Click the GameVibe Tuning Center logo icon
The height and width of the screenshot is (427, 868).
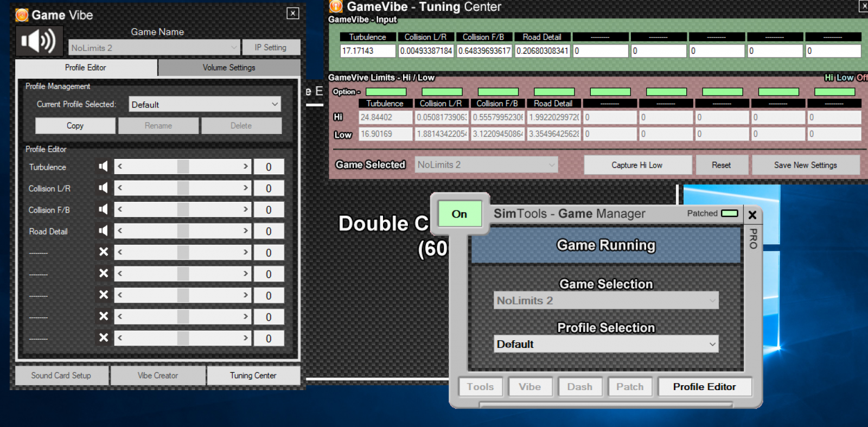click(336, 6)
